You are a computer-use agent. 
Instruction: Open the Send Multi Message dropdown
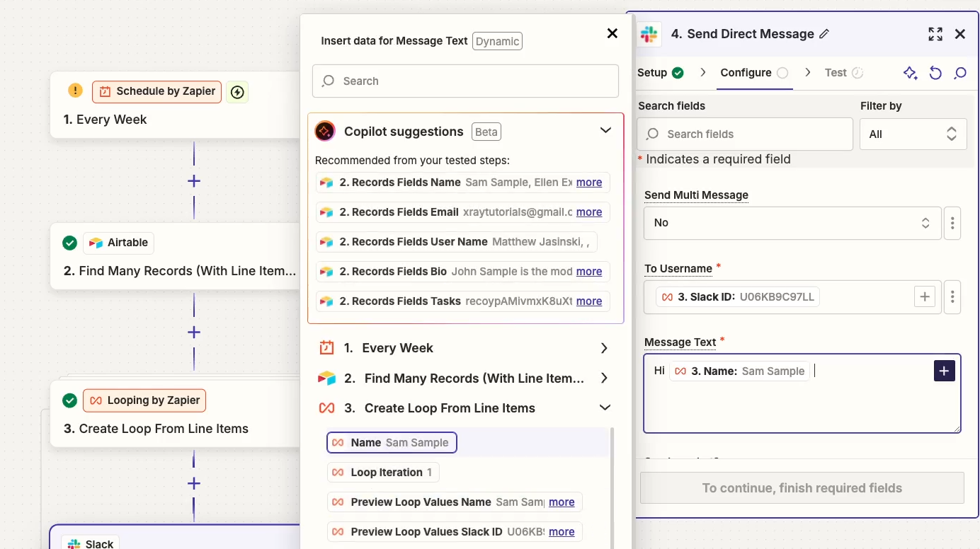click(x=792, y=223)
